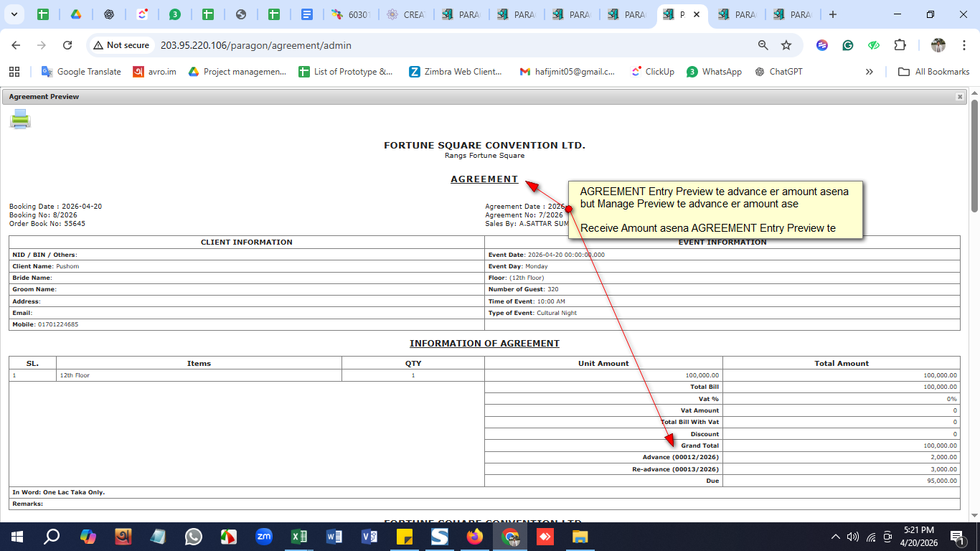980x551 pixels.
Task: Open the Grammarly extension
Action: (848, 45)
